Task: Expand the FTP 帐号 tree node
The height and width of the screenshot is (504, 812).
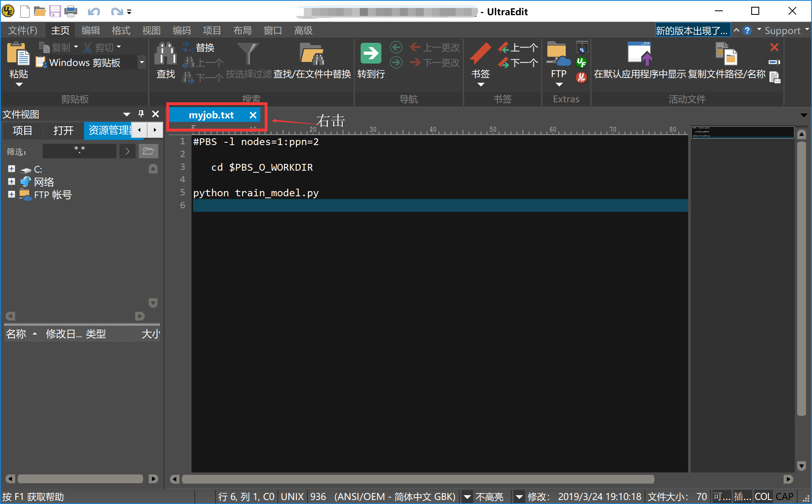Action: 12,194
